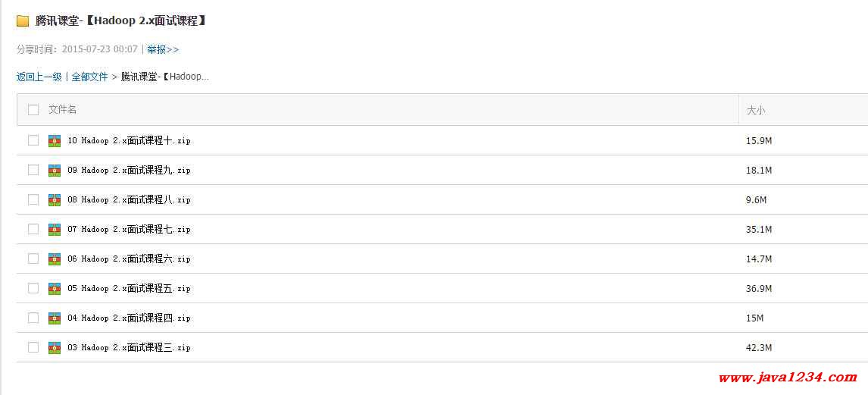Open file 05 Hadoop 2.x面试课程五.zip
Viewport: 868px width, 395px height.
click(x=129, y=289)
